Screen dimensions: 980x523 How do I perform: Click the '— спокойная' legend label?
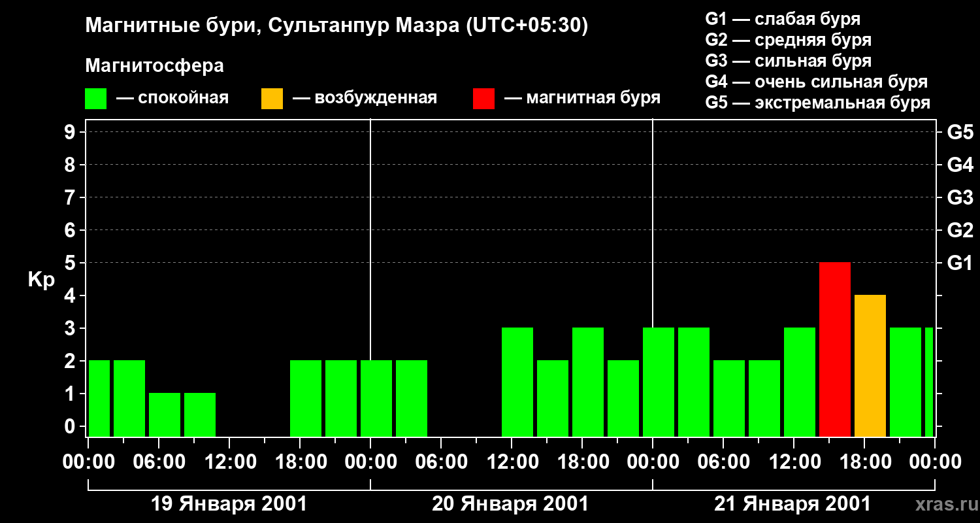(x=172, y=99)
